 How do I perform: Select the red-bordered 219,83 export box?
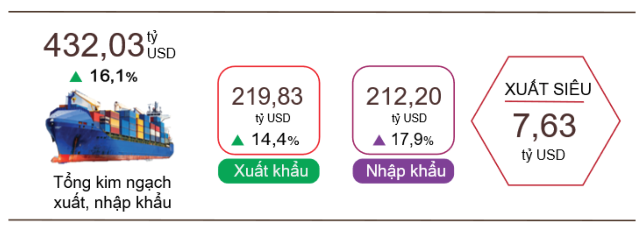coord(269,110)
